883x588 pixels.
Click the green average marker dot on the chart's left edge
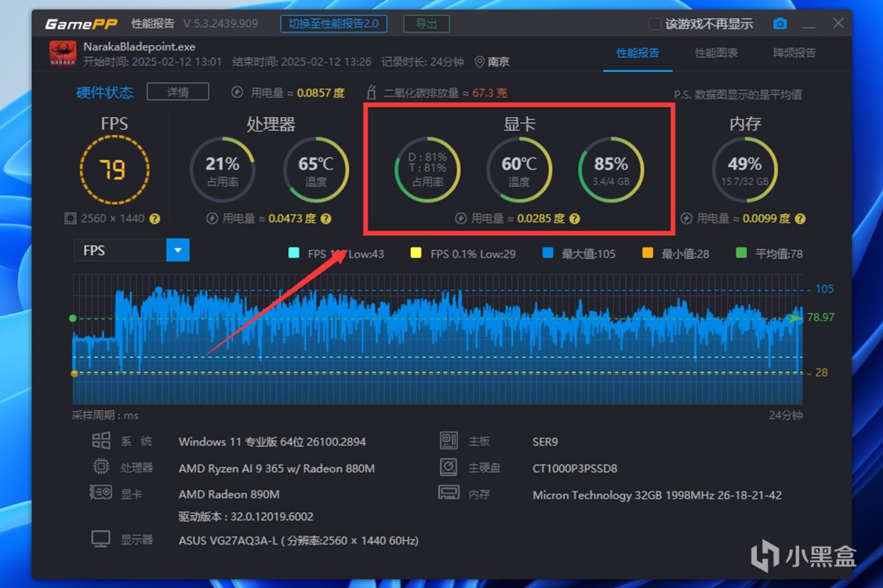[73, 318]
